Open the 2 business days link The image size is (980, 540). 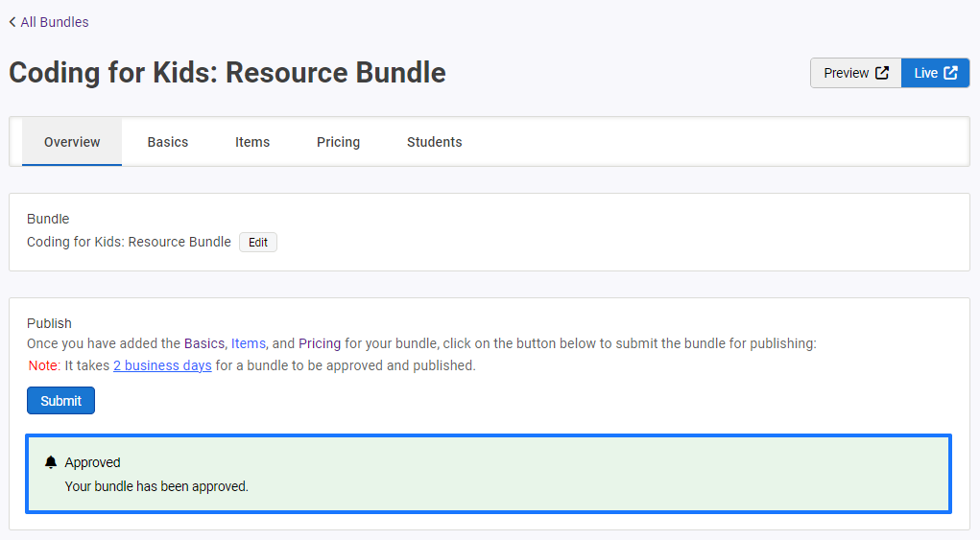pyautogui.click(x=162, y=365)
